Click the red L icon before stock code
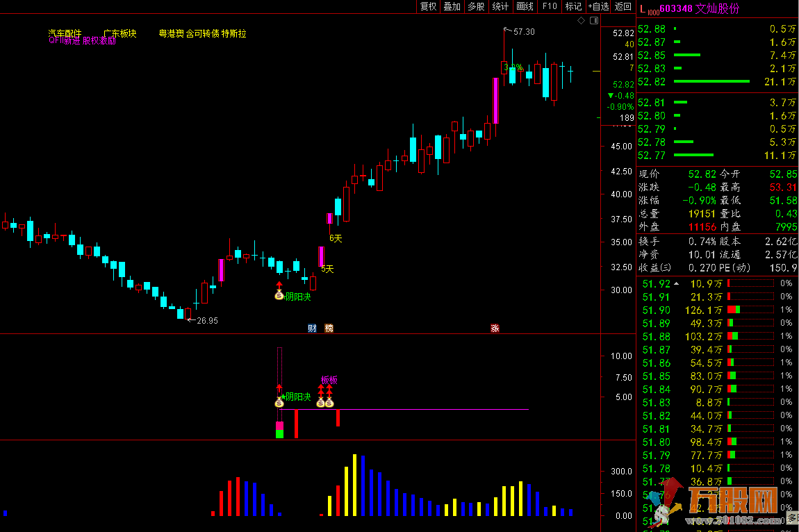This screenshot has width=799, height=532. pyautogui.click(x=643, y=9)
